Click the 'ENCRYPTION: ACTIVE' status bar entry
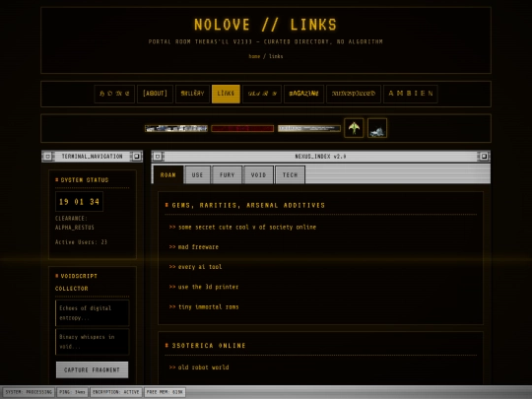 coord(116,392)
